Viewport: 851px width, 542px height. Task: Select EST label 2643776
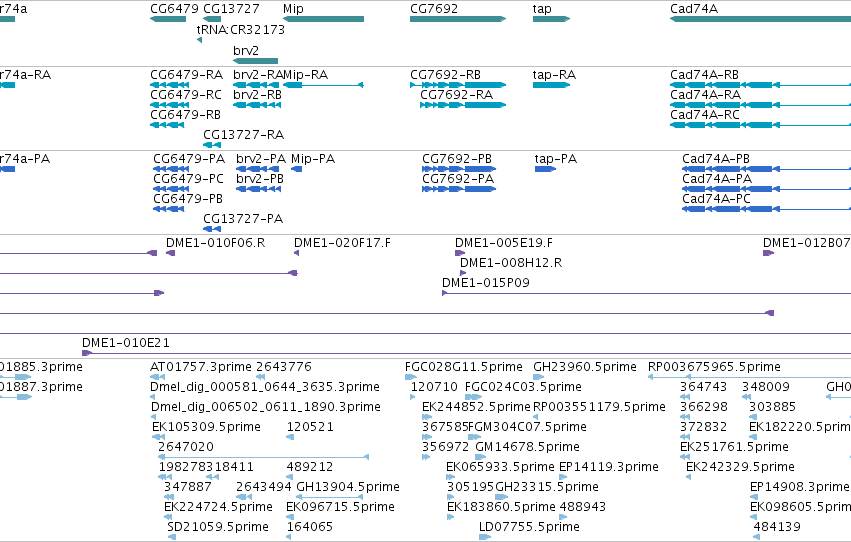284,367
